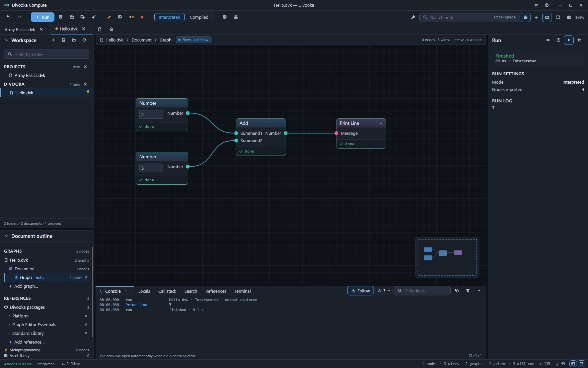Image resolution: width=588 pixels, height=368 pixels.
Task: Click the orange sound icon in toolbar
Action: tap(131, 17)
